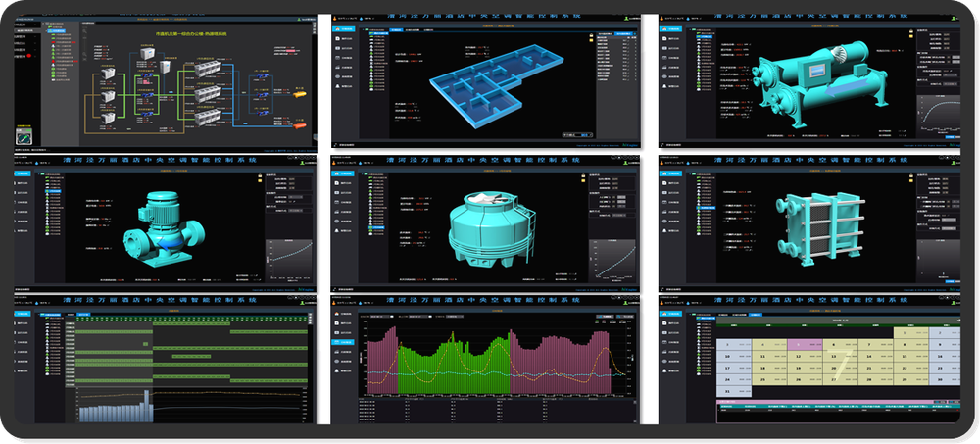Open the alarm bell sidebar icon in chiller panel

coord(664,86)
